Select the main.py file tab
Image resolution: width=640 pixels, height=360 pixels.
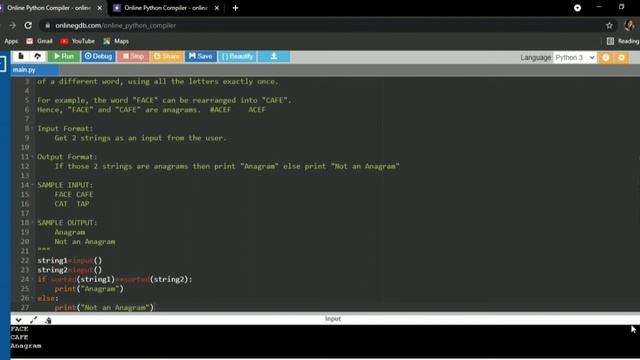coord(24,70)
